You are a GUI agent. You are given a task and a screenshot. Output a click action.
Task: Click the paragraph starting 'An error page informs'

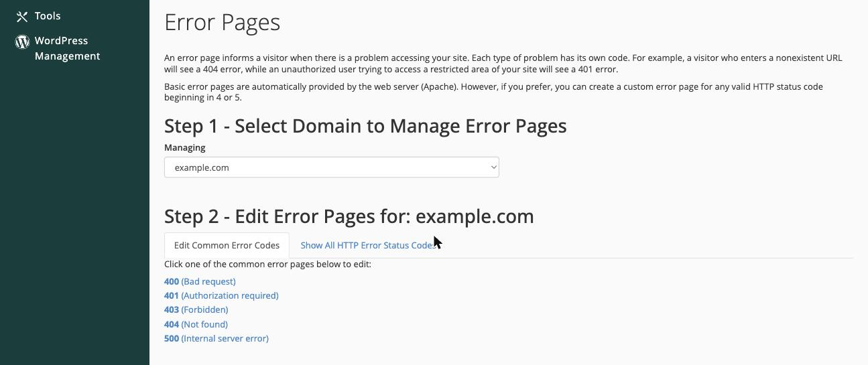pos(503,64)
